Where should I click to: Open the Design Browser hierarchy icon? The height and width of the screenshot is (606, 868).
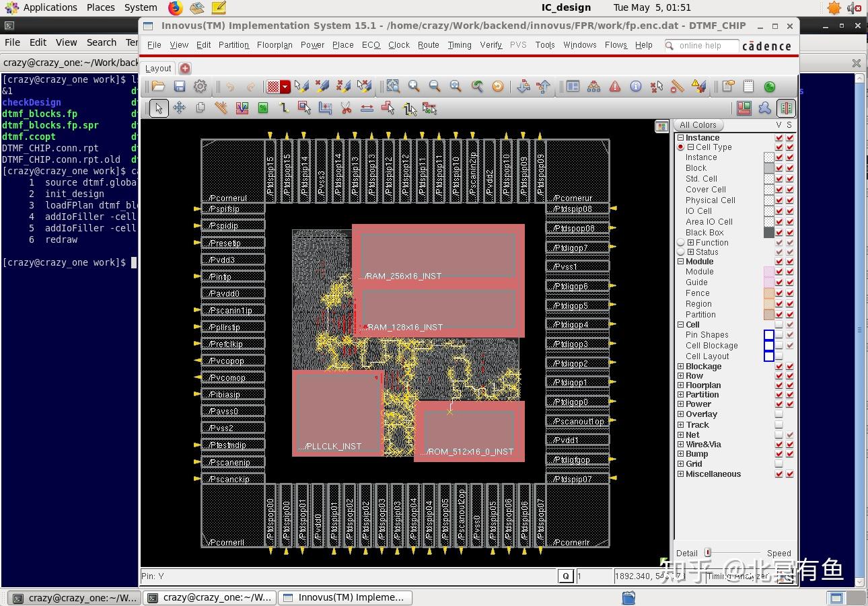(593, 86)
